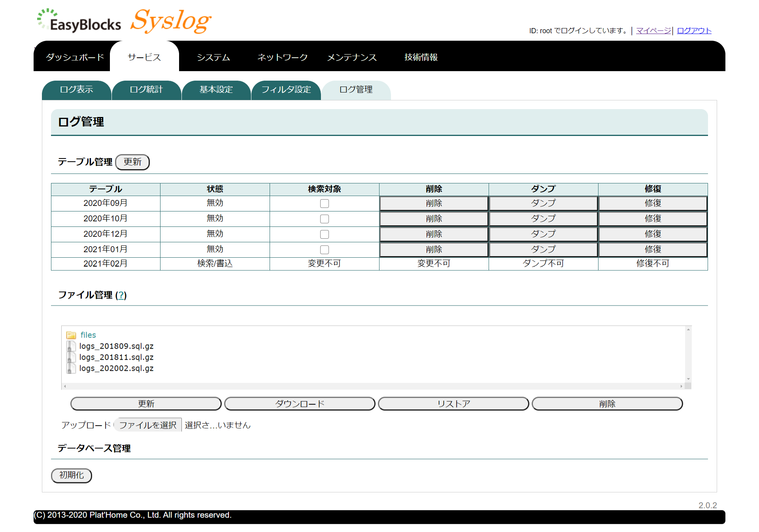Tick search target checkbox for 2020年12月
The width and height of the screenshot is (759, 532).
pos(325,234)
